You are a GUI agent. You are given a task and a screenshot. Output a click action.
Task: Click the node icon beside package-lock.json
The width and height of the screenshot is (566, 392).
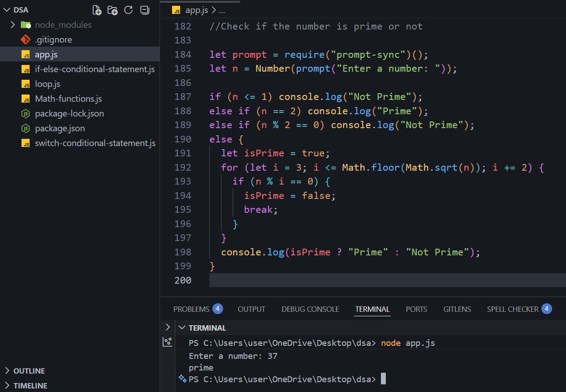coord(26,113)
